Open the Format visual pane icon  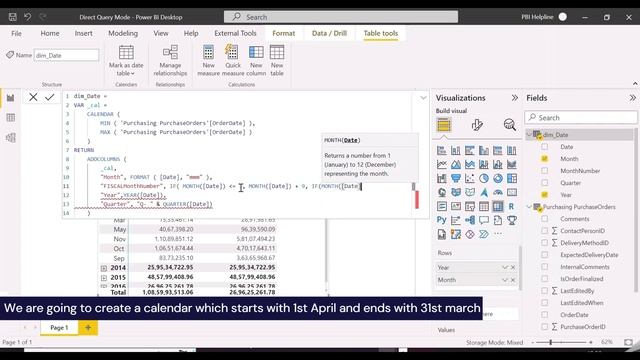click(477, 124)
